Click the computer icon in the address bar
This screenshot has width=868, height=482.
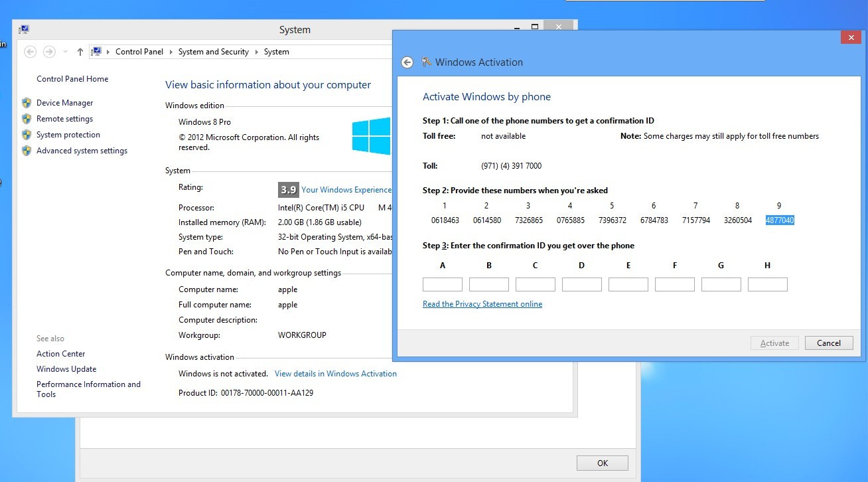pyautogui.click(x=96, y=52)
